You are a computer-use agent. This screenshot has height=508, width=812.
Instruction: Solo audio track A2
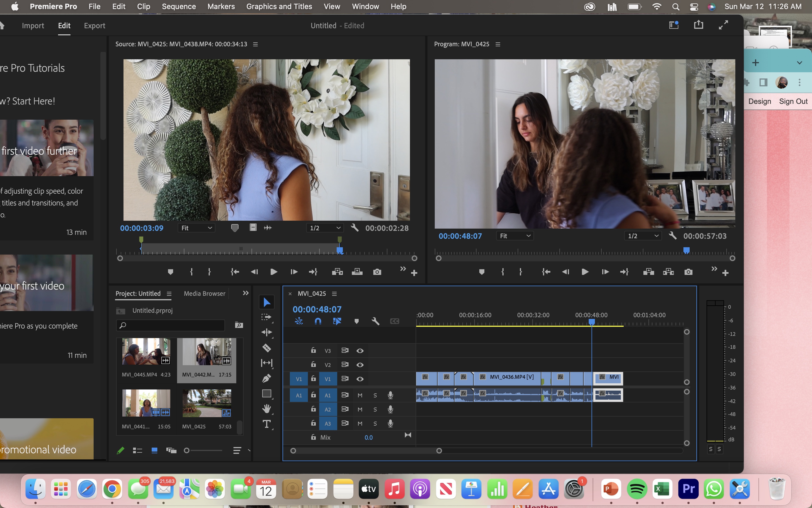point(375,410)
